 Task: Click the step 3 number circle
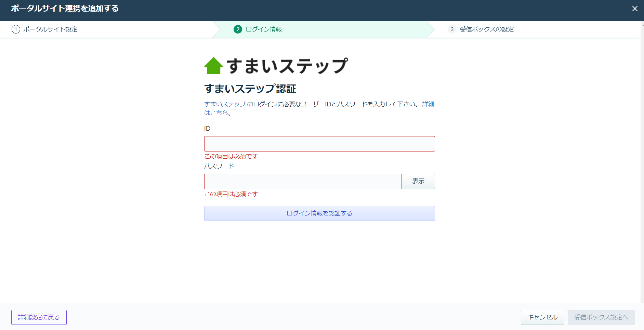point(452,29)
